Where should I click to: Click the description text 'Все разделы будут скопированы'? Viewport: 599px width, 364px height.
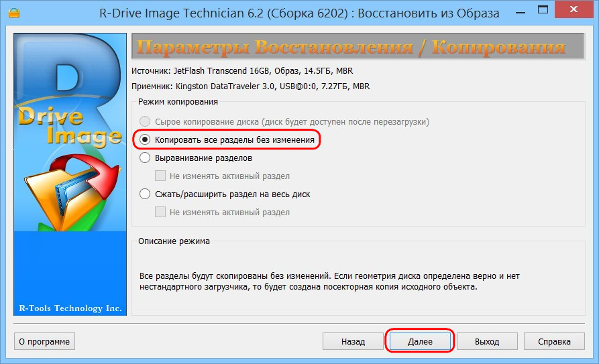pos(329,282)
